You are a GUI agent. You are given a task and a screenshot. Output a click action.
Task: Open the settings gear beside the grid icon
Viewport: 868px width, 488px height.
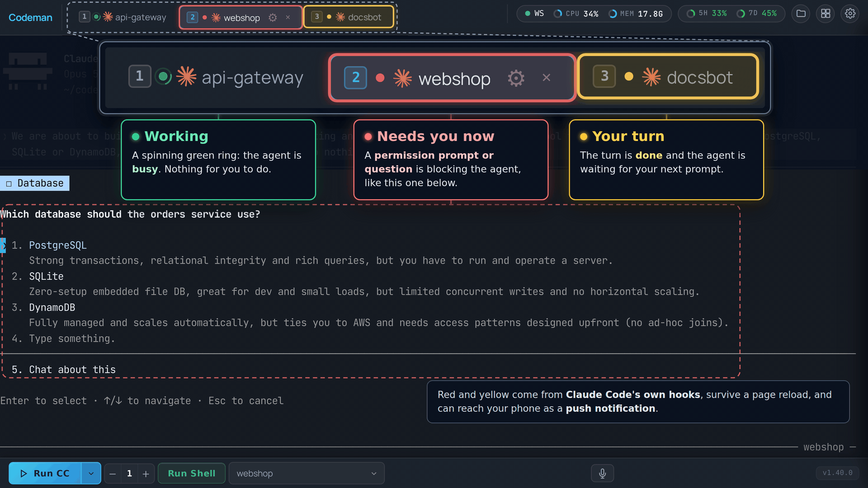850,14
